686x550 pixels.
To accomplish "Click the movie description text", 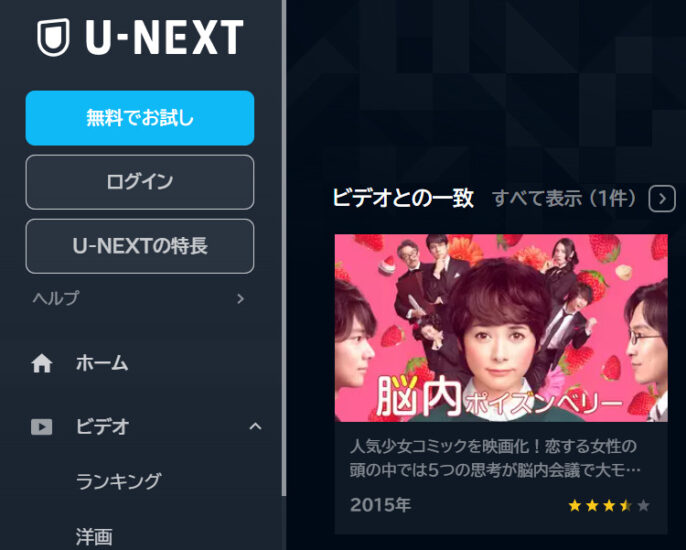I will [x=494, y=459].
